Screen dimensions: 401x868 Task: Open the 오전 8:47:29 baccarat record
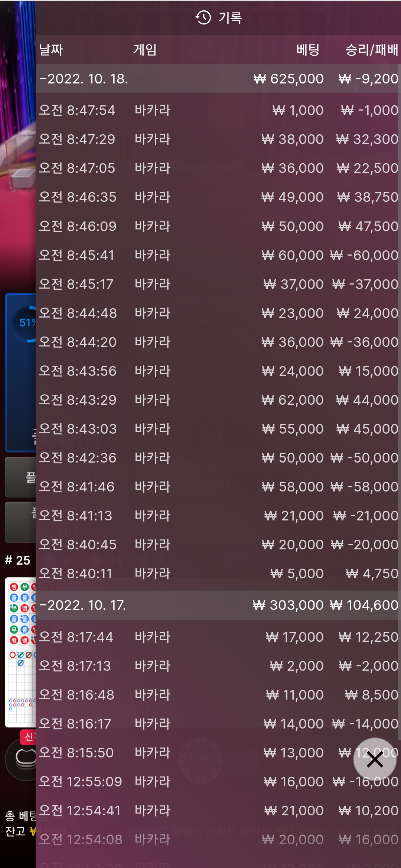tap(218, 139)
